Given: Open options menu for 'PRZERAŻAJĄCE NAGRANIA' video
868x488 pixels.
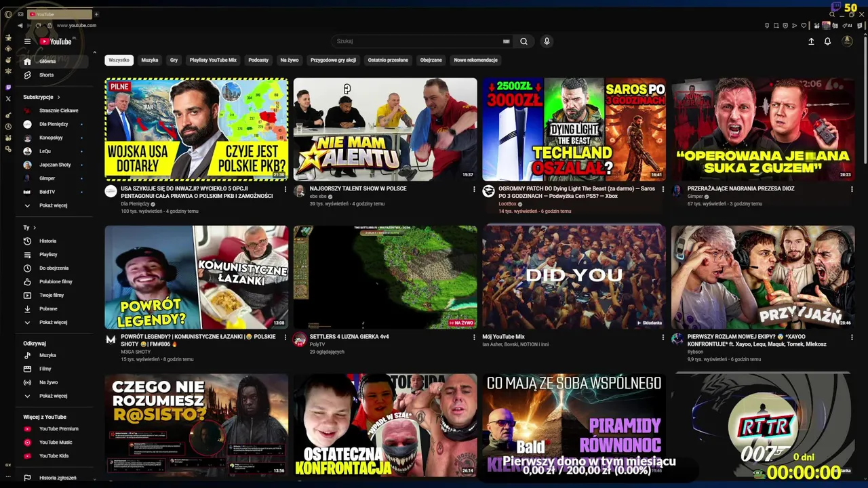Looking at the screenshot, I should (852, 189).
